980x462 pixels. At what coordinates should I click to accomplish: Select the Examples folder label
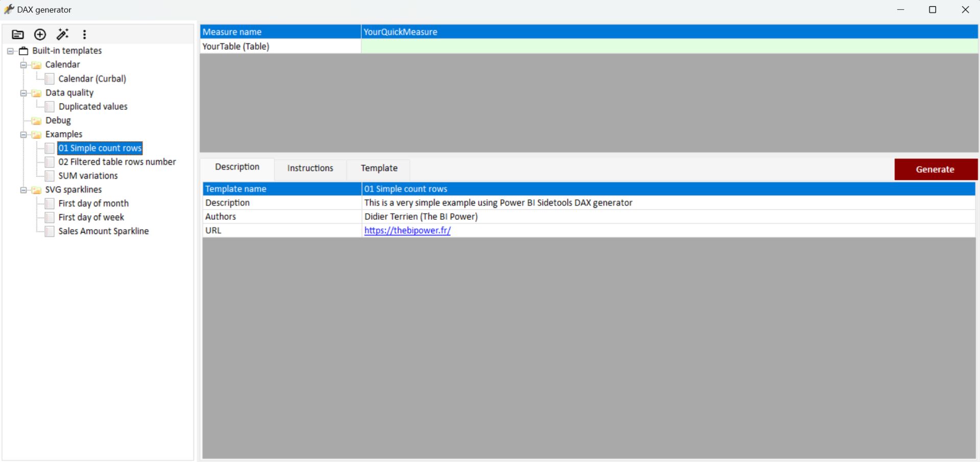coord(64,134)
